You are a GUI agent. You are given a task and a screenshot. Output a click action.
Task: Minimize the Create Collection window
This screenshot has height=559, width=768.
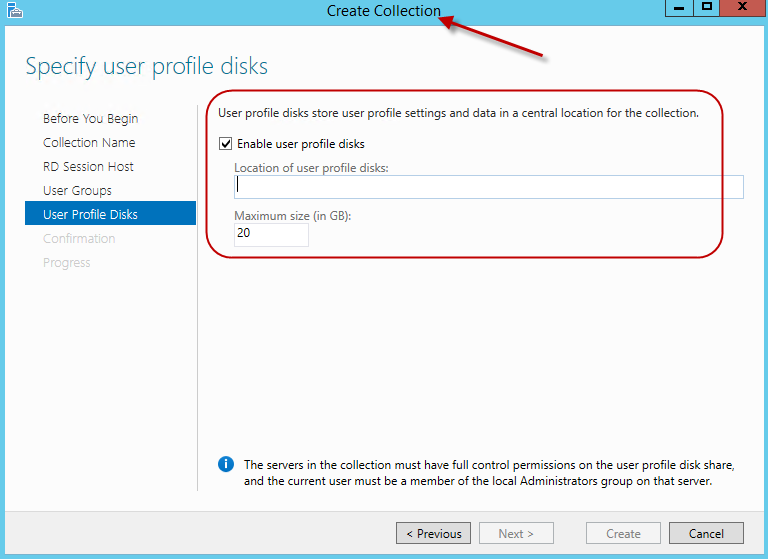pos(679,8)
